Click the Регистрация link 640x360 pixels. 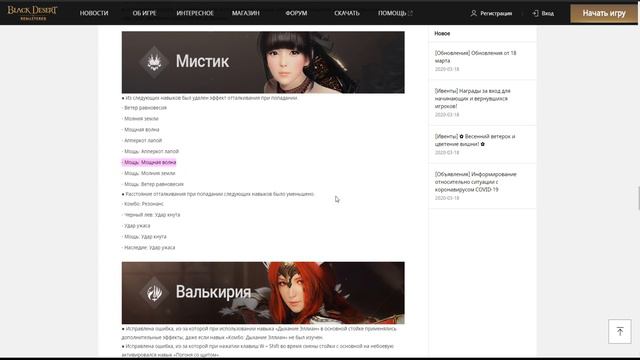pos(496,13)
